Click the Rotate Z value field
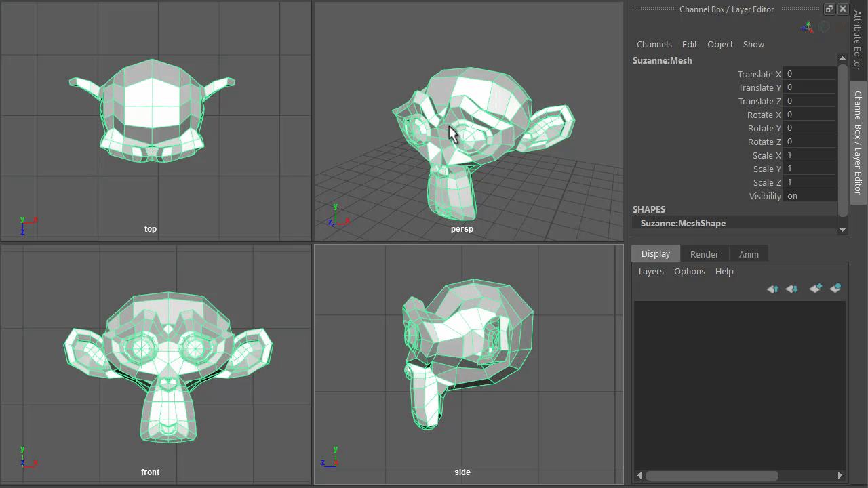 [810, 142]
